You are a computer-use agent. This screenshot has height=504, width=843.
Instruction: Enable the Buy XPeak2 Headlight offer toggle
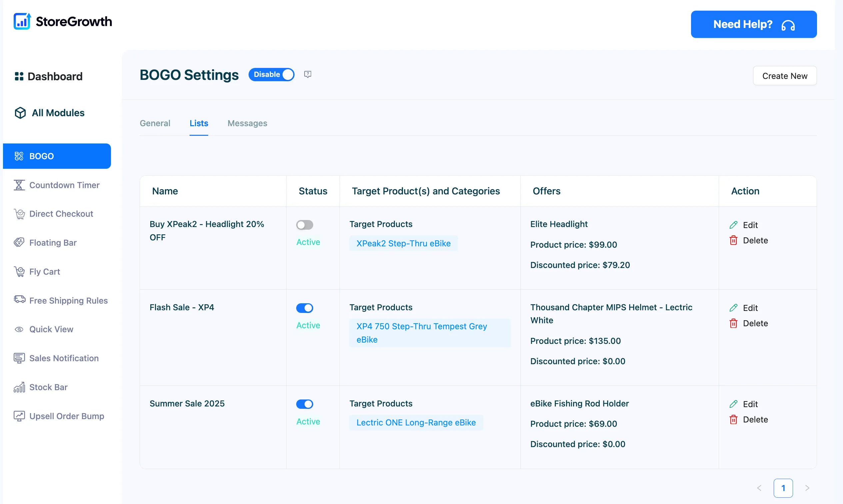click(x=305, y=225)
